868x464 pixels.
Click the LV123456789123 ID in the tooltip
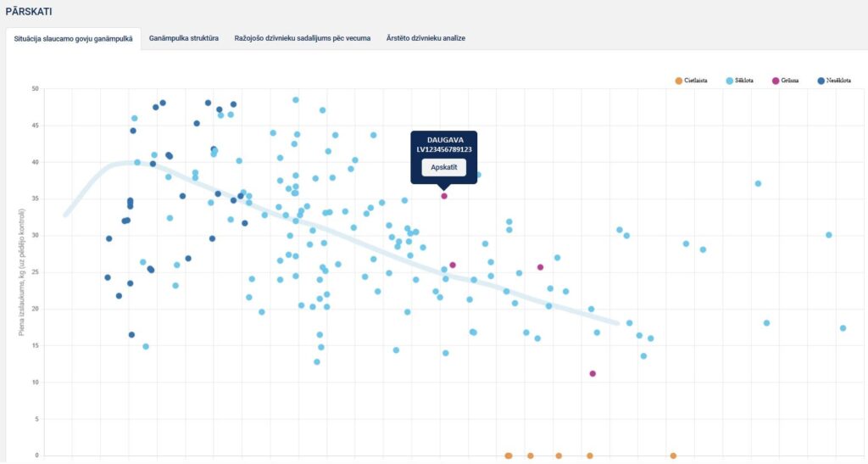(x=444, y=150)
